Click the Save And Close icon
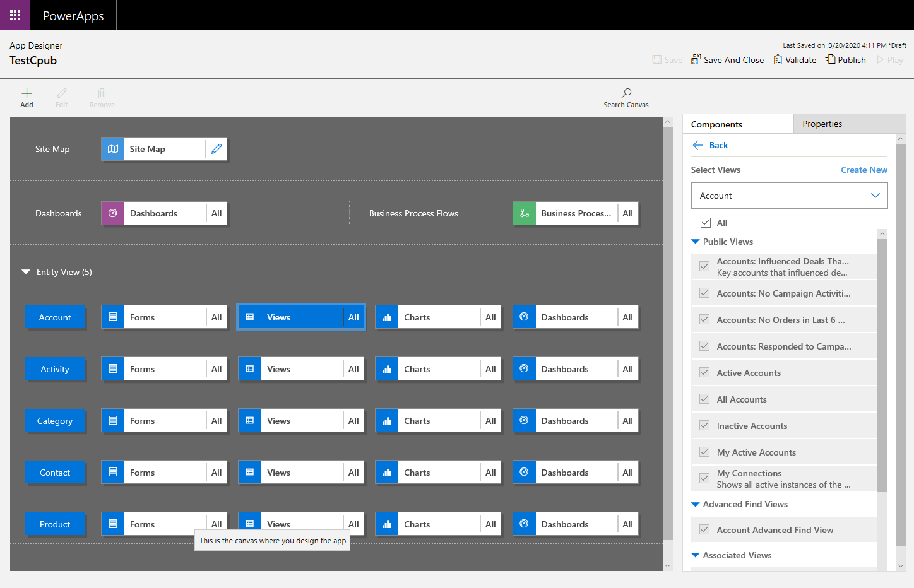The image size is (914, 588). click(696, 59)
